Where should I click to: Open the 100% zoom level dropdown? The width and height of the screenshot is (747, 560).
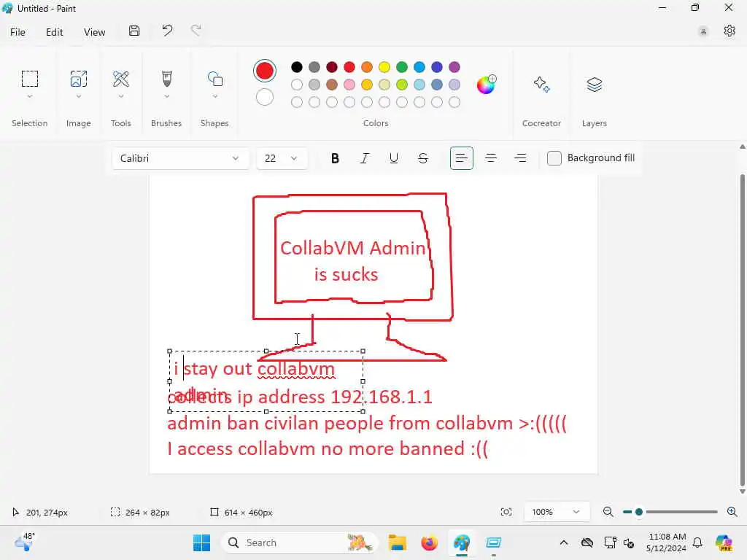coord(557,512)
